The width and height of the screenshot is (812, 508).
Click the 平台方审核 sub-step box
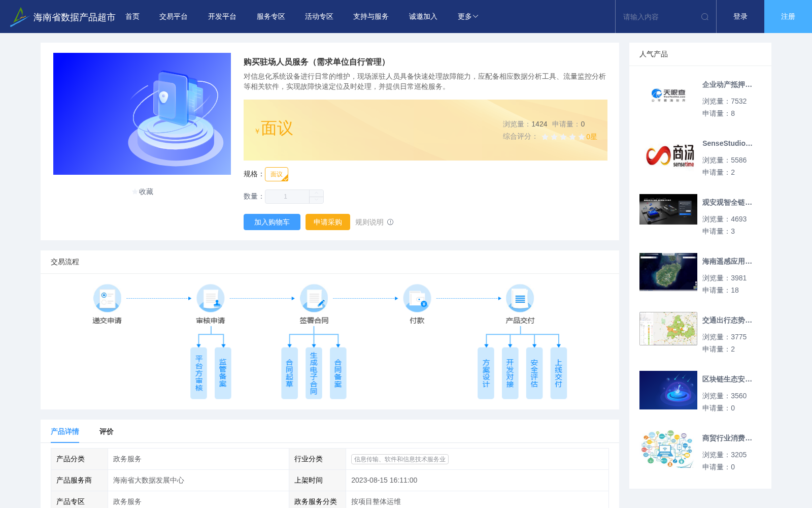(198, 373)
